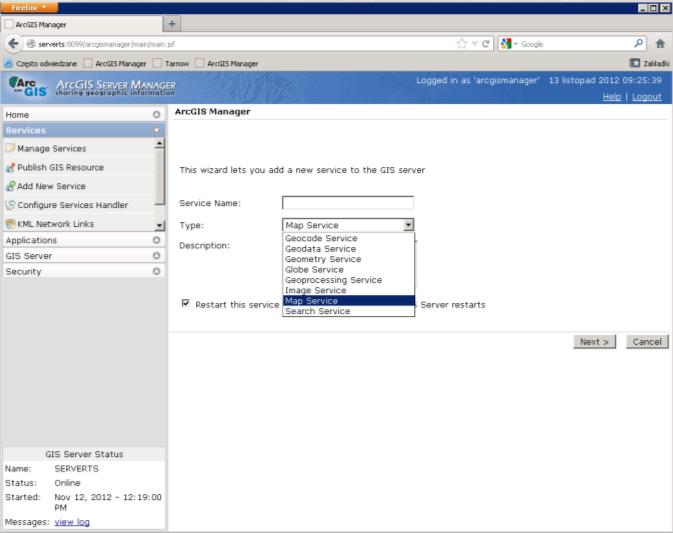
Task: Open the Help link
Action: pyautogui.click(x=612, y=97)
